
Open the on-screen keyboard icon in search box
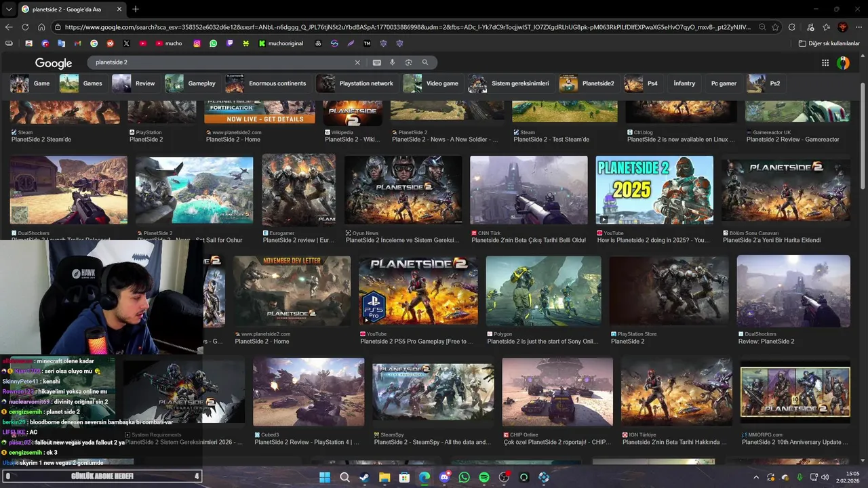[x=377, y=62]
